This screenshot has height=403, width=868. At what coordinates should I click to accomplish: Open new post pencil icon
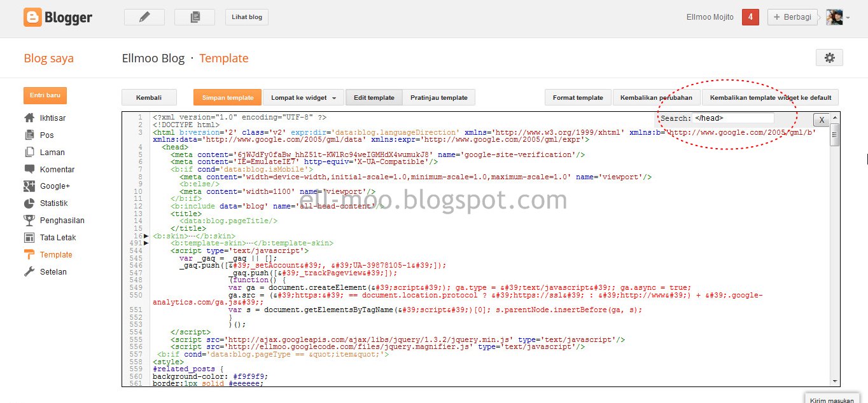pyautogui.click(x=144, y=17)
